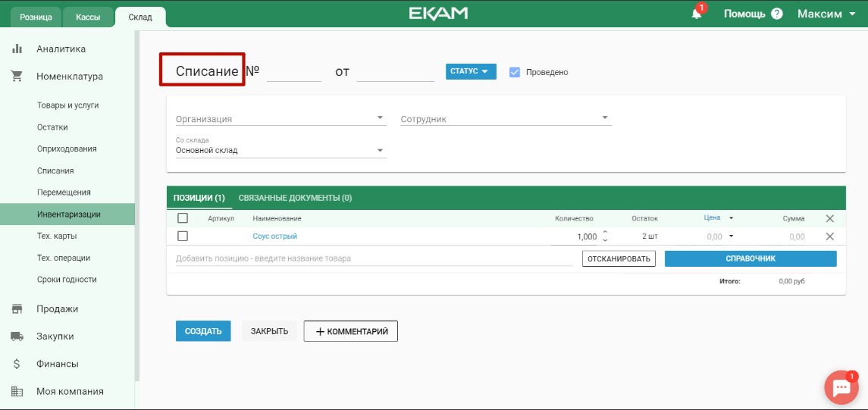Switch to the Розница tab
Viewport: 868px width, 410px height.
click(x=36, y=17)
